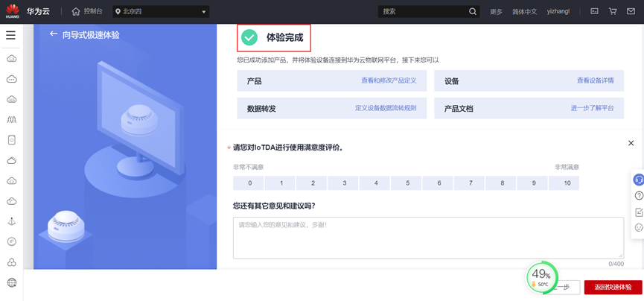Click the 数据转发 card label
644x301 pixels.
[x=261, y=109]
